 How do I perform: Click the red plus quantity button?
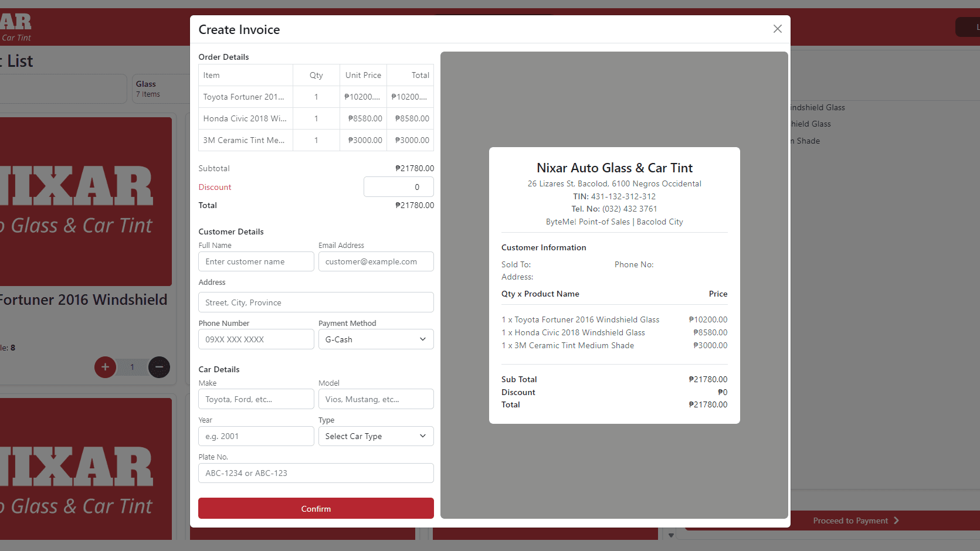pyautogui.click(x=105, y=367)
